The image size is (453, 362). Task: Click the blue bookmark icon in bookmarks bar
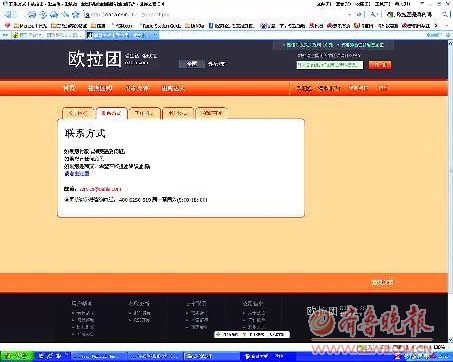coord(211,25)
